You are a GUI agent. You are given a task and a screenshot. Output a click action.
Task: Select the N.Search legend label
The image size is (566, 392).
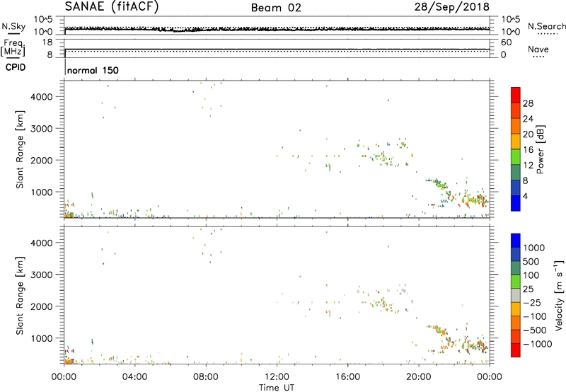546,26
